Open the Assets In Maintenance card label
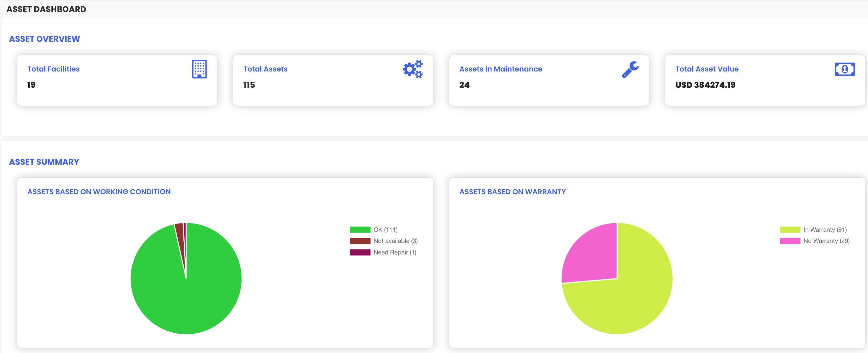The height and width of the screenshot is (353, 868). click(x=500, y=69)
